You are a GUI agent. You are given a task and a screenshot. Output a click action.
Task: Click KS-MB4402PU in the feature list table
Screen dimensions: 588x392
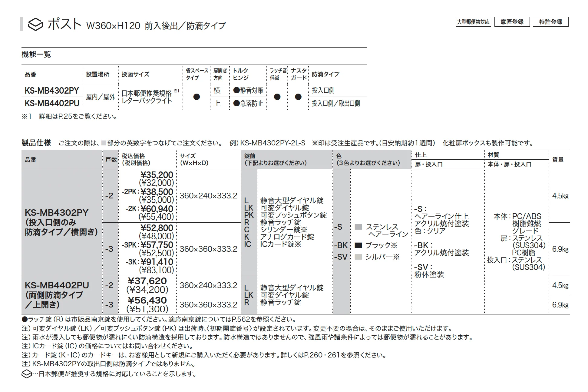[52, 103]
